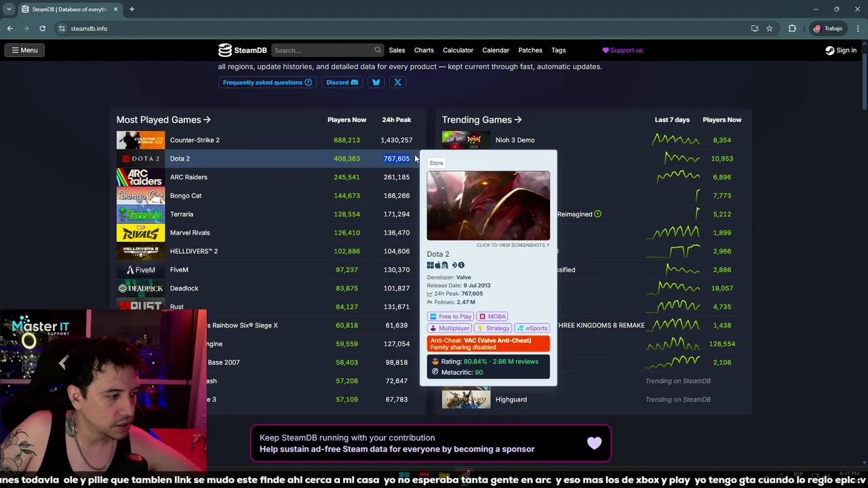Open HELLDIVERS 2 game entry
The height and width of the screenshot is (488, 868).
point(194,251)
